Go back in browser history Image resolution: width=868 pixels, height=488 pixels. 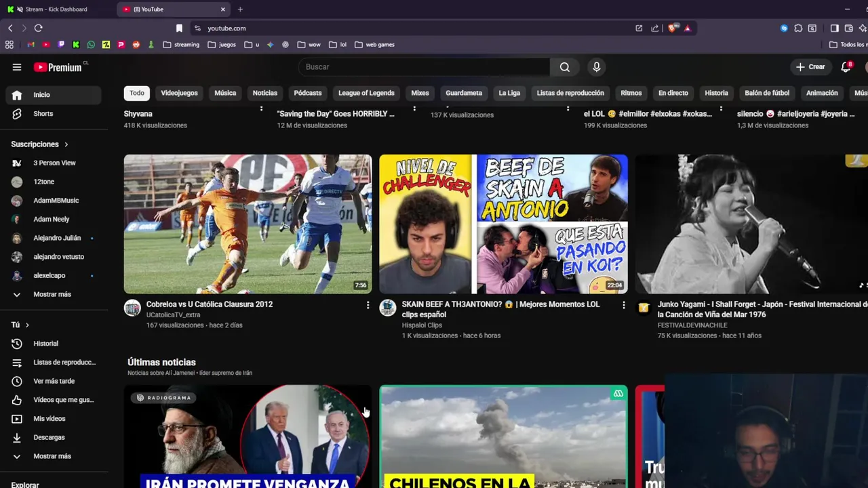point(9,28)
